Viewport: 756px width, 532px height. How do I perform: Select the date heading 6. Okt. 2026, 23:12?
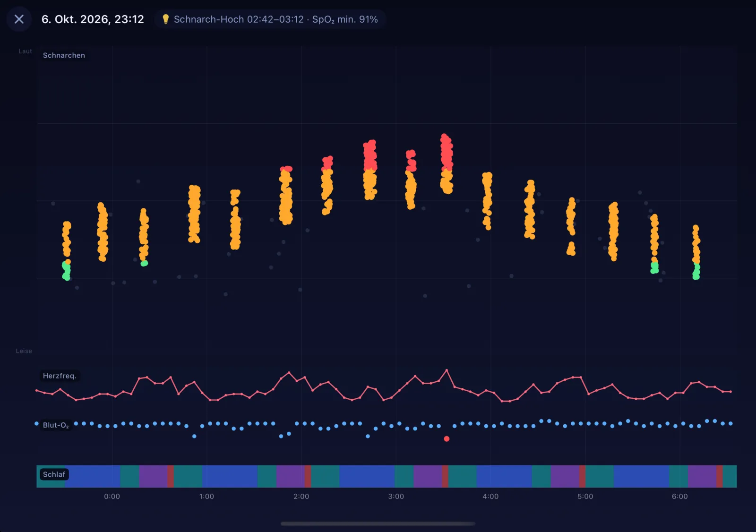click(x=93, y=19)
